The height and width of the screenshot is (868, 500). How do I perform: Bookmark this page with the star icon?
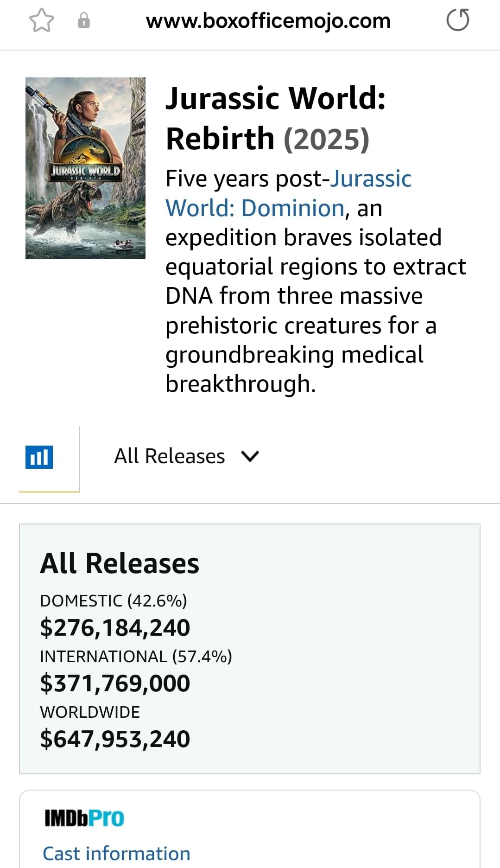pyautogui.click(x=42, y=21)
